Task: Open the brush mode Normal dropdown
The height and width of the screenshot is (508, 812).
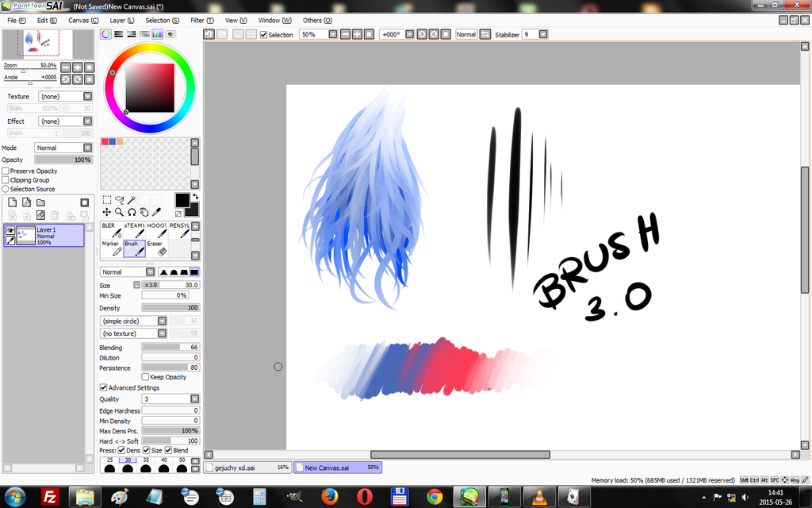Action: [x=128, y=271]
